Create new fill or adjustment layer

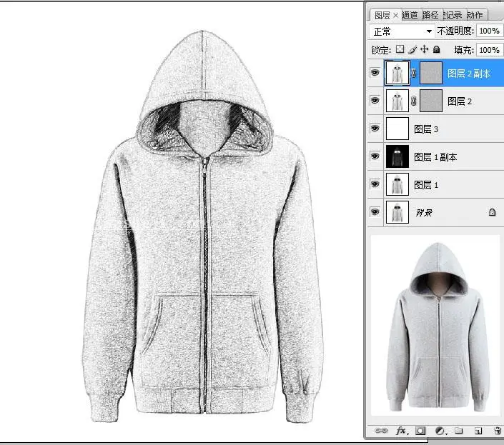click(440, 431)
